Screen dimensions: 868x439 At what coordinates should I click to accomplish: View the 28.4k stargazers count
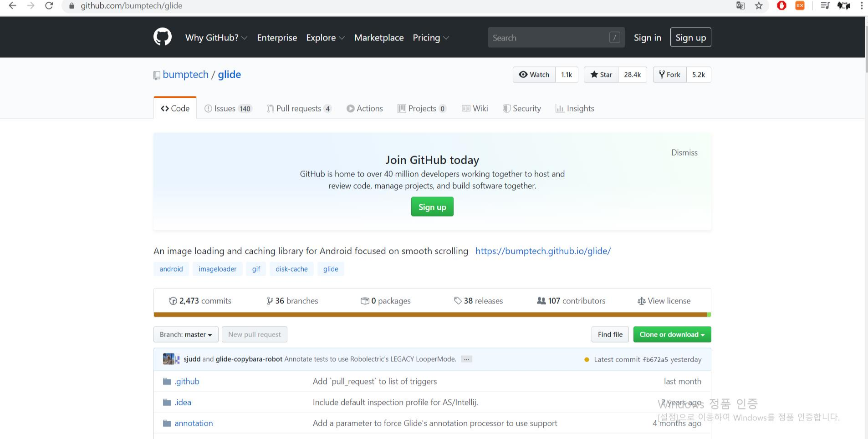click(x=632, y=75)
